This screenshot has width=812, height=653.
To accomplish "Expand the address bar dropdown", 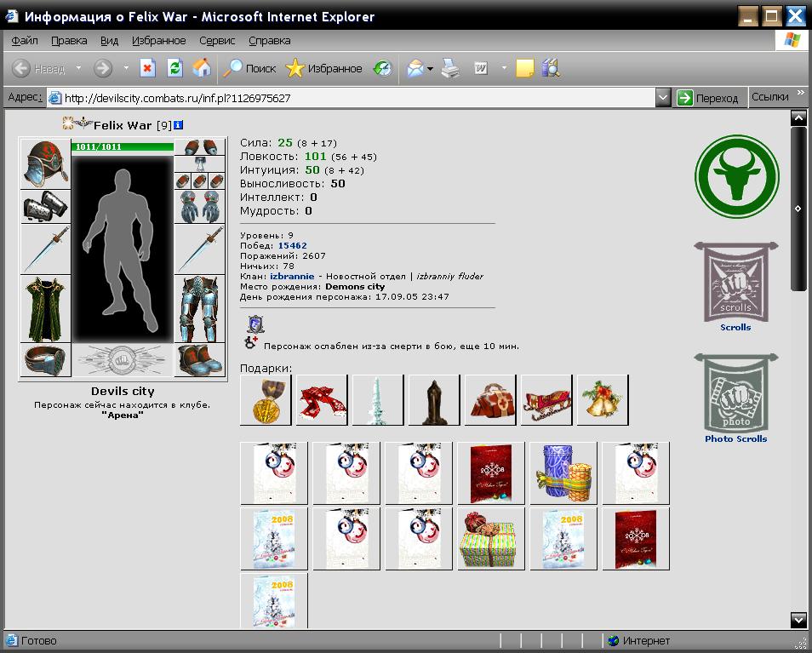I will click(x=663, y=97).
